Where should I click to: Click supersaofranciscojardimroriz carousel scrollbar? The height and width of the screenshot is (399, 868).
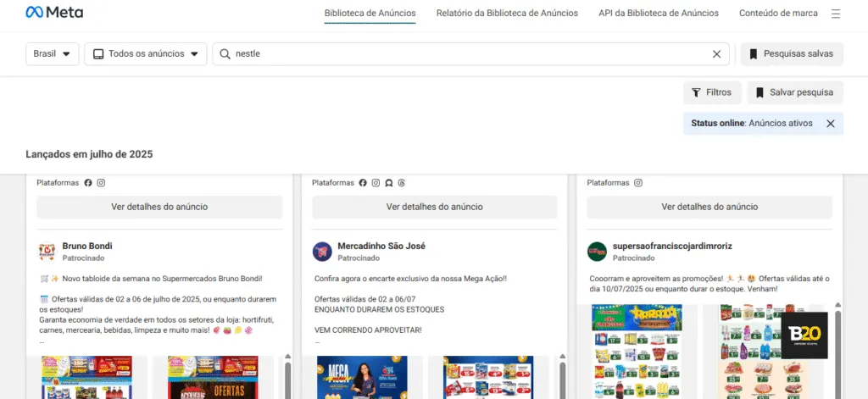click(x=837, y=354)
